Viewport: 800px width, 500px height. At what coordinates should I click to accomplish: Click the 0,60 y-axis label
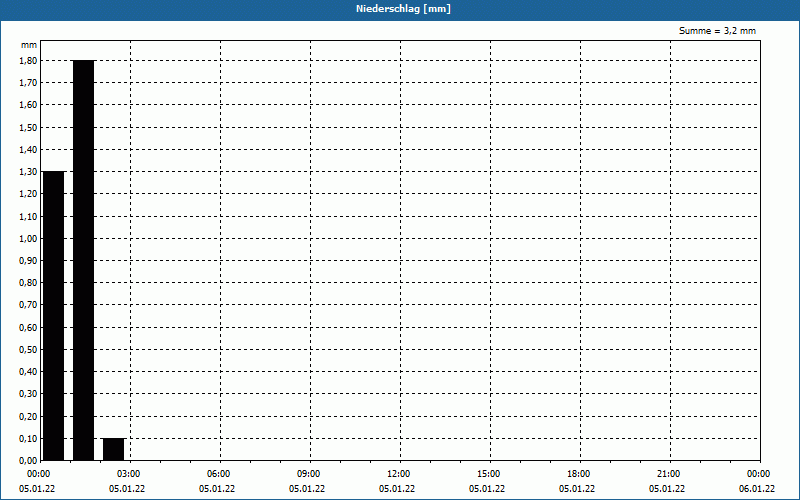(28, 327)
